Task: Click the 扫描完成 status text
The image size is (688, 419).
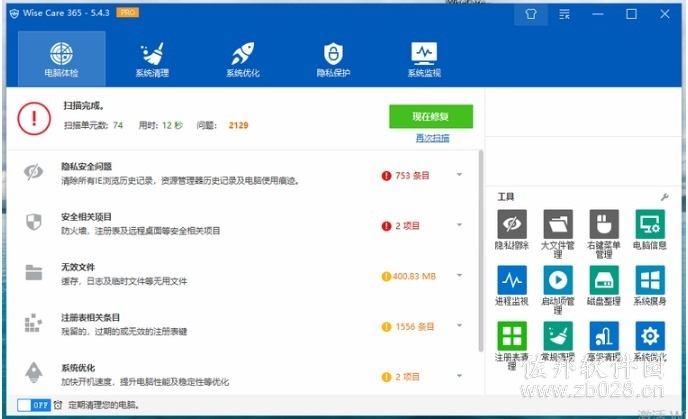Action: 84,106
